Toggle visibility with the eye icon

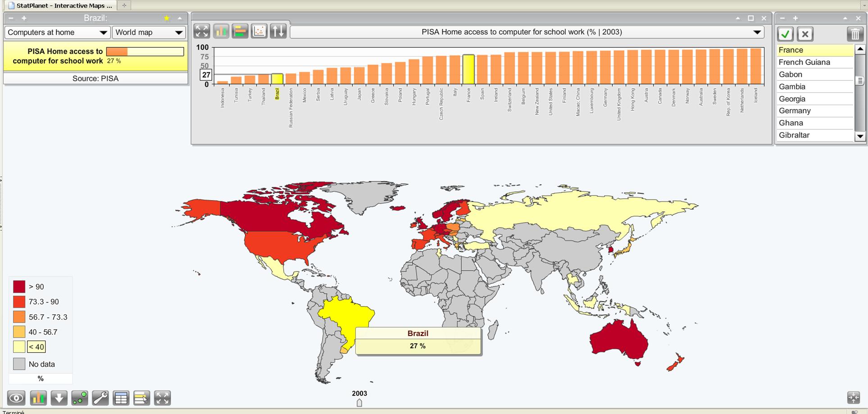coord(17,398)
